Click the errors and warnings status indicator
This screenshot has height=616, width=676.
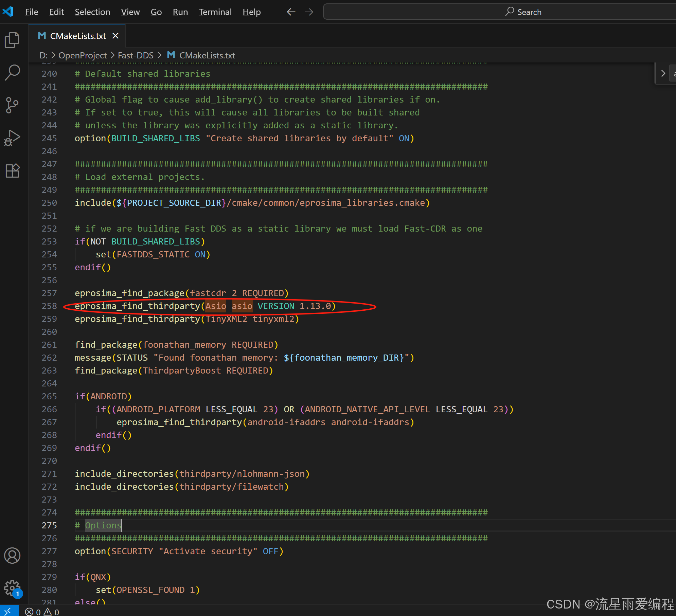(42, 612)
